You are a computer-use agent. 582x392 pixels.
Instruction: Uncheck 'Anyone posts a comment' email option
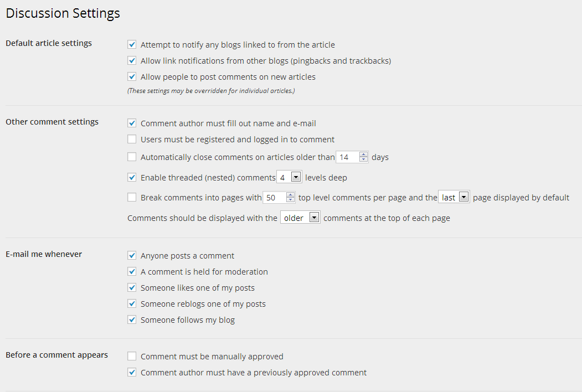point(132,255)
